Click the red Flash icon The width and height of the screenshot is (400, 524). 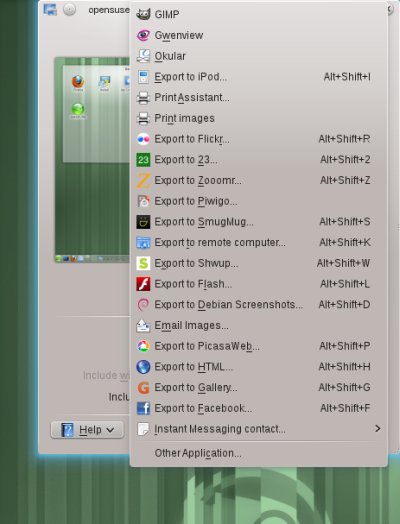(x=143, y=284)
